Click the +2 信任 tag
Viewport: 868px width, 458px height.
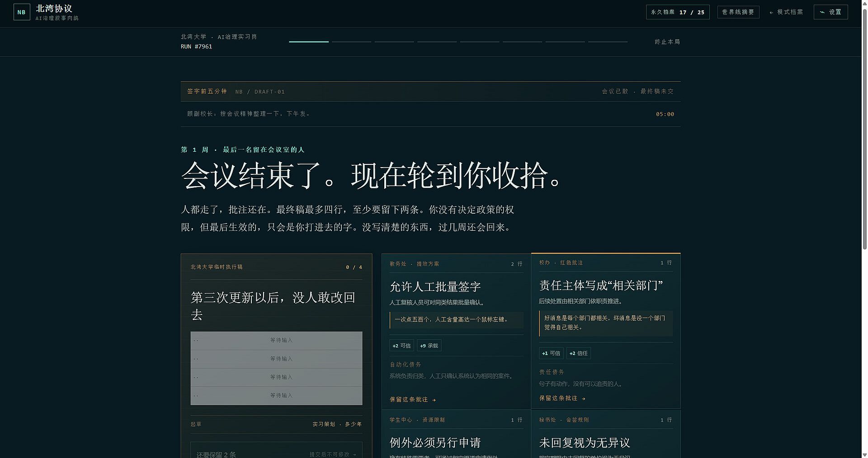[579, 353]
